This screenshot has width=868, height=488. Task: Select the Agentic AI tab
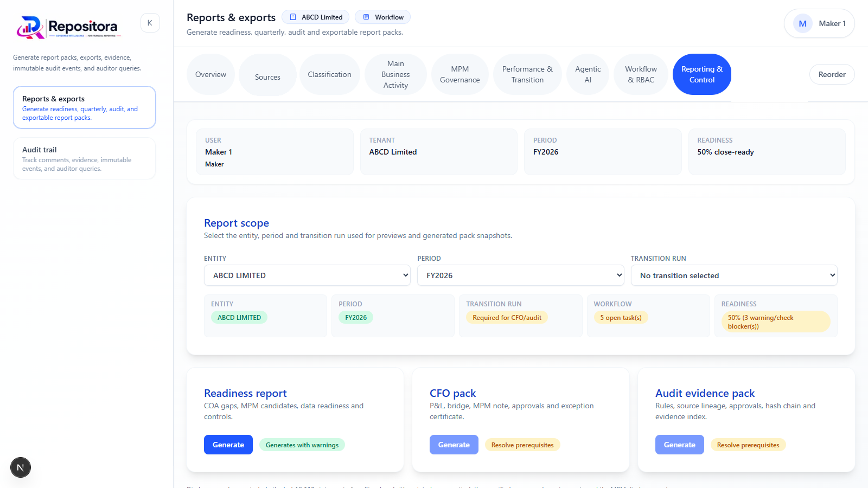(588, 74)
